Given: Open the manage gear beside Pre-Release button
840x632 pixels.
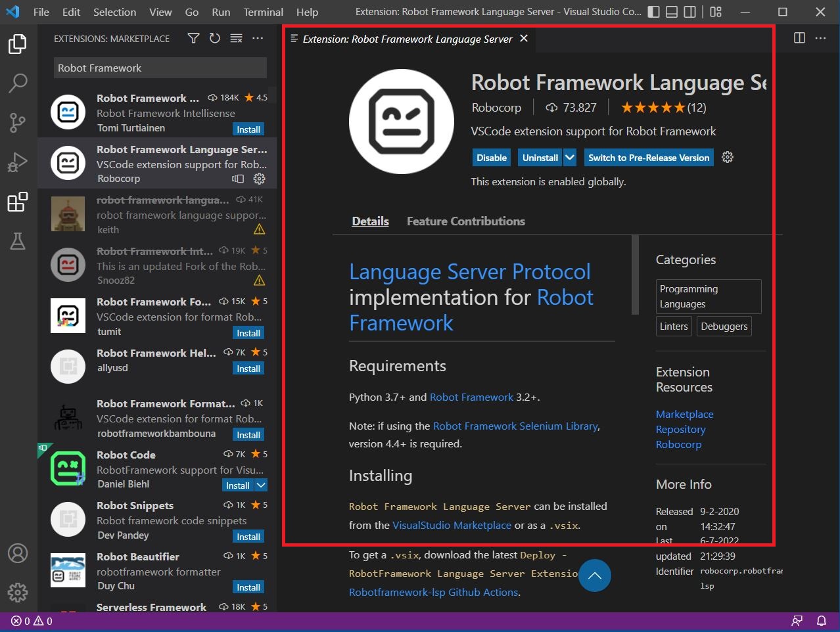Looking at the screenshot, I should tap(728, 158).
